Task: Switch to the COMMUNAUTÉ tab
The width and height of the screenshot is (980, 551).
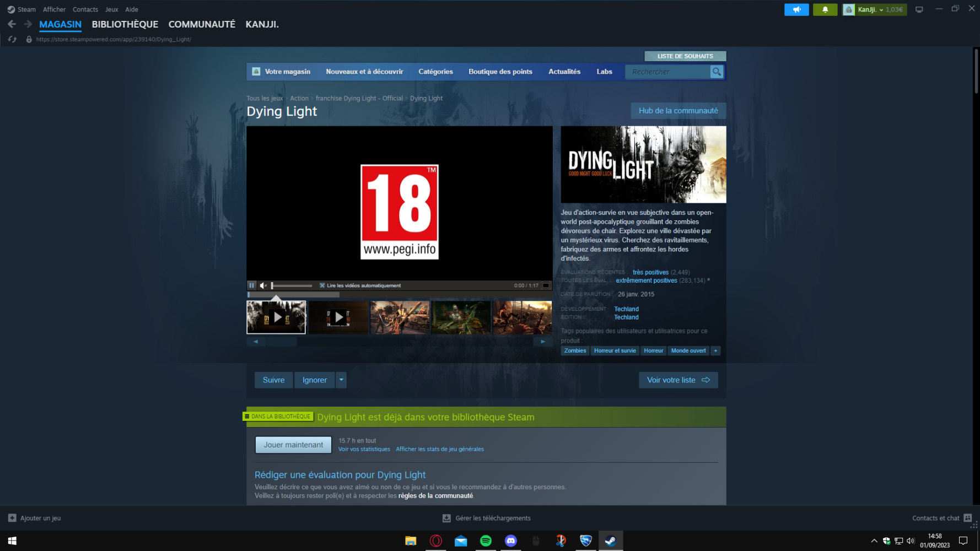Action: tap(202, 24)
